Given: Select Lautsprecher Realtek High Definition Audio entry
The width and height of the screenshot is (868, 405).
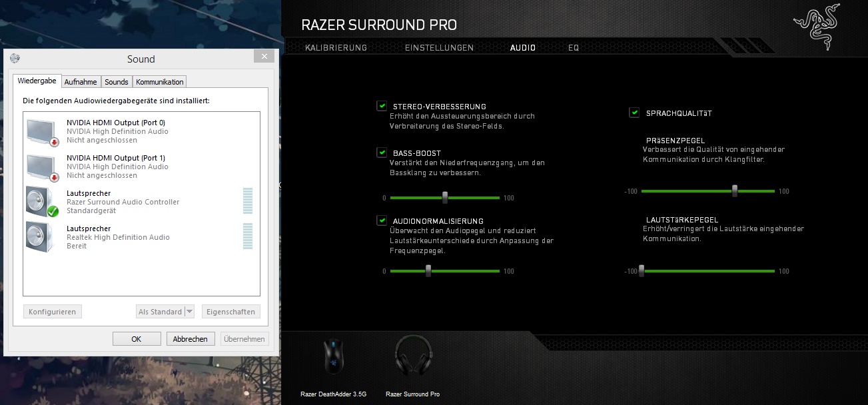Looking at the screenshot, I should pyautogui.click(x=141, y=237).
